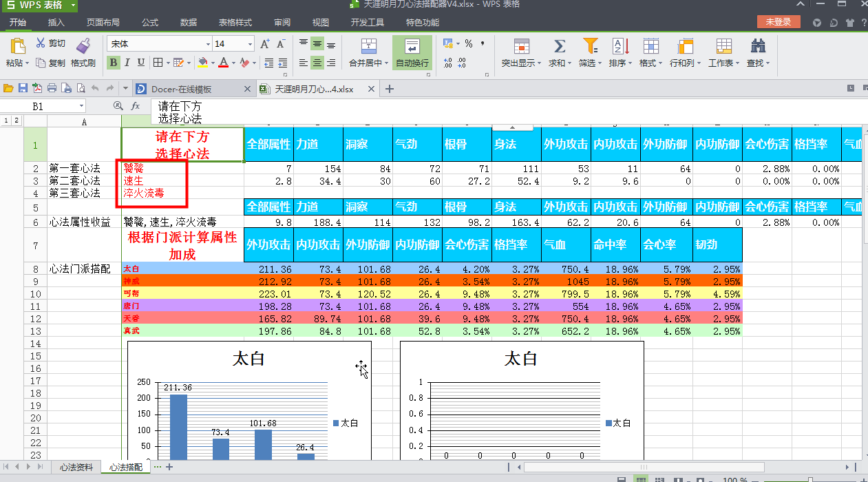
Task: Open the Worksheet (工作表) dropdown
Action: (723, 52)
